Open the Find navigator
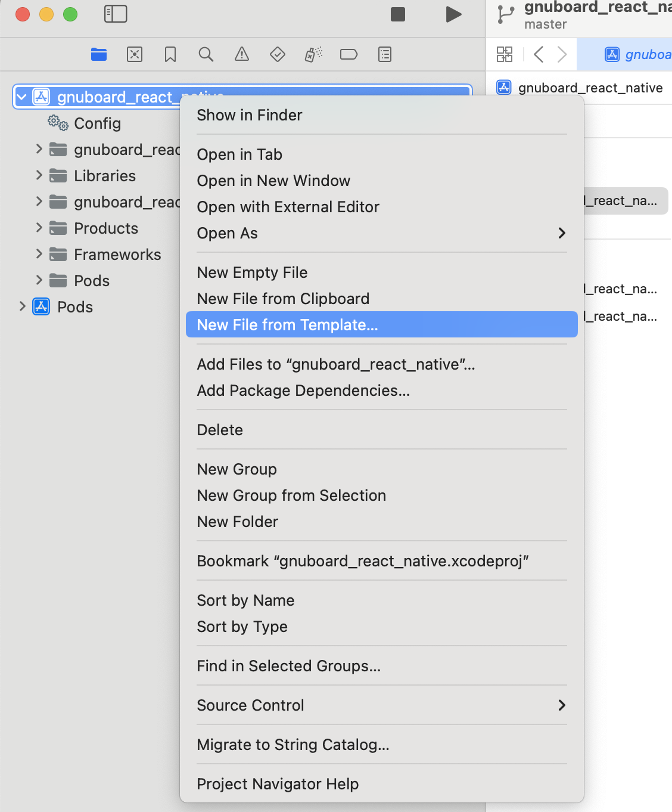 point(206,54)
